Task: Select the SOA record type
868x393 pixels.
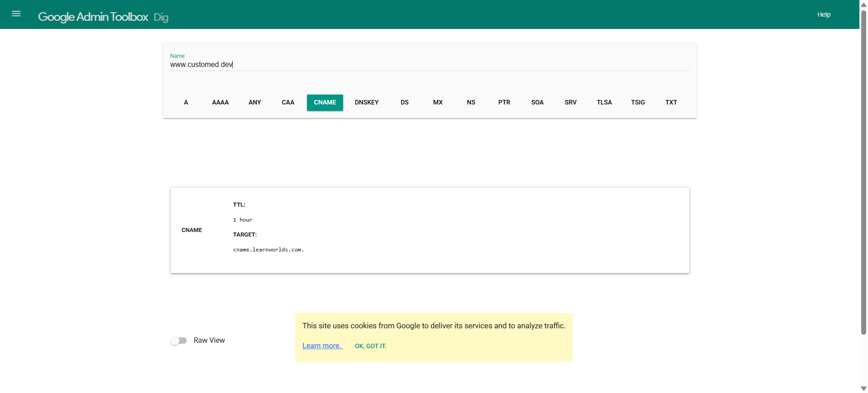Action: pyautogui.click(x=538, y=103)
